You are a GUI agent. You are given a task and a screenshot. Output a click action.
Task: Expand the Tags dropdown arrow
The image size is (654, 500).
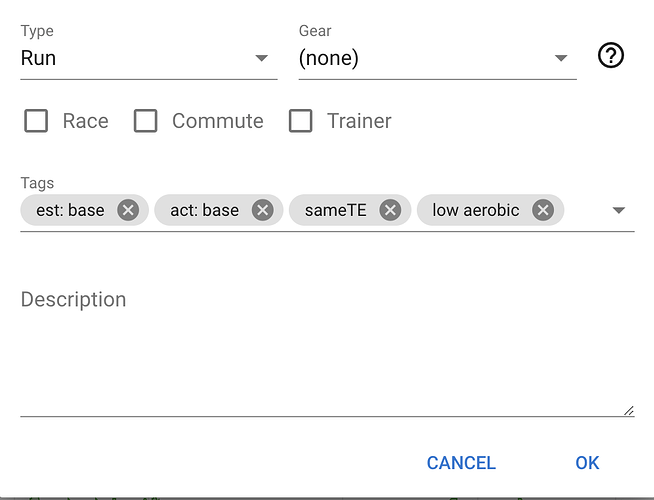[x=619, y=210]
